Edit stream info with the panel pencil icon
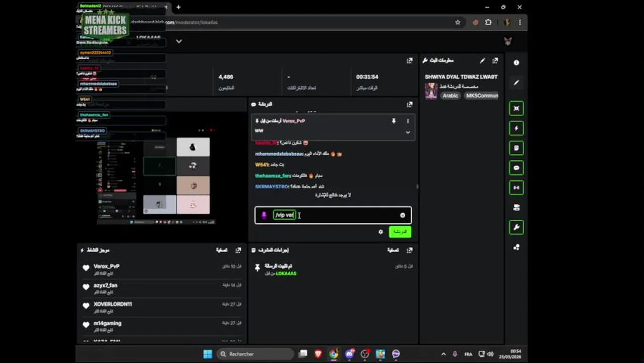 tap(482, 60)
